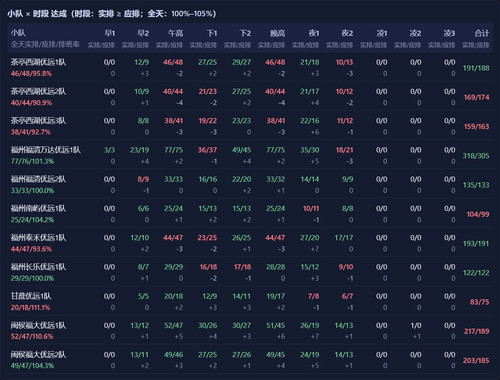500x380 pixels.
Task: Click the 25/24/104.2% full-day rate
Action: pos(32,220)
